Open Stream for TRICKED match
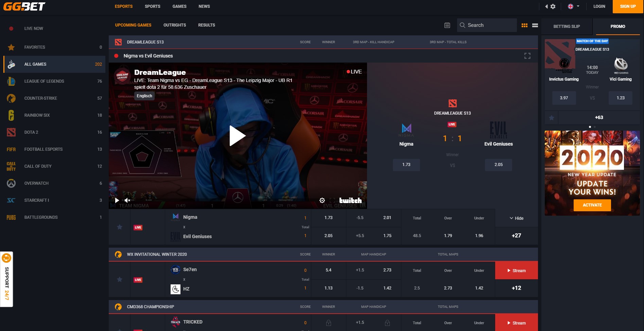 [x=516, y=322]
